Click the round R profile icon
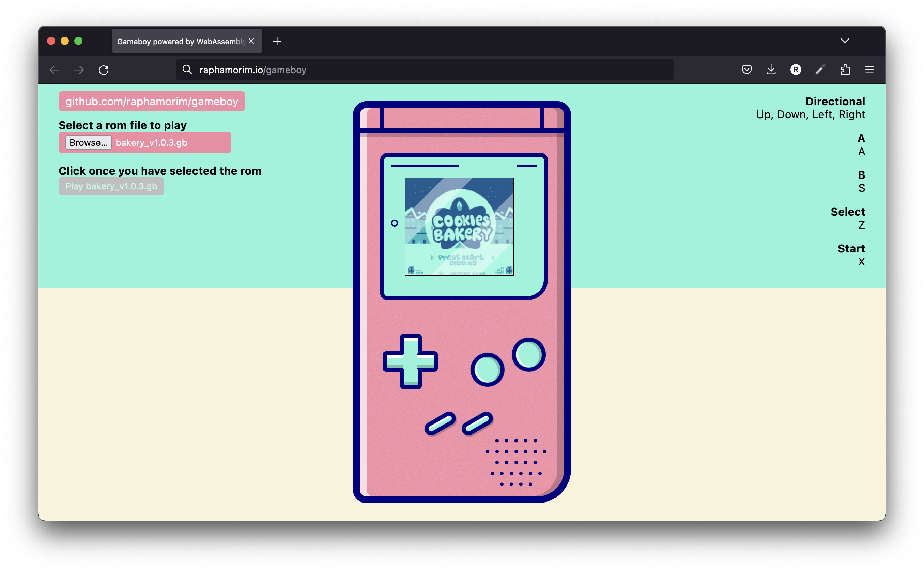924x571 pixels. pyautogui.click(x=796, y=70)
